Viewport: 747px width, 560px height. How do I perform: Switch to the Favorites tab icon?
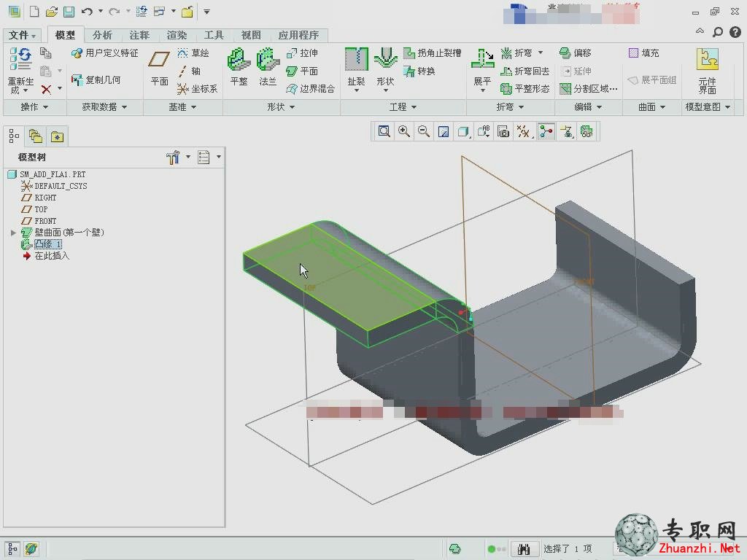[x=57, y=136]
